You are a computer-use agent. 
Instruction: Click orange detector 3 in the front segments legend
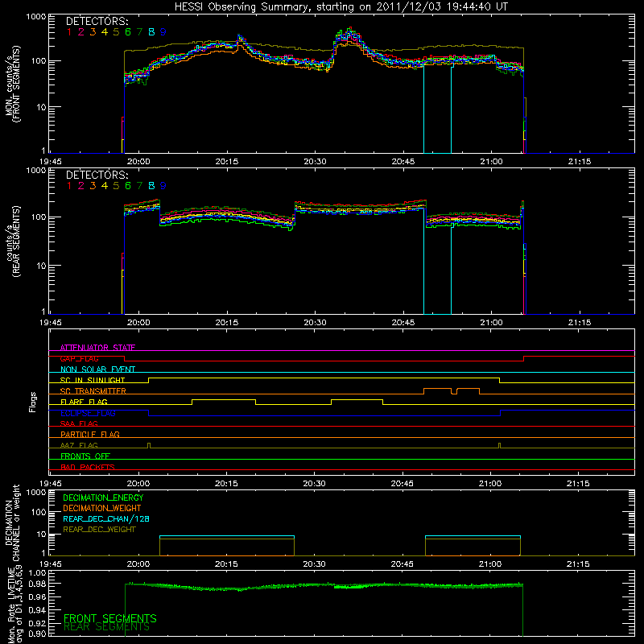click(93, 32)
